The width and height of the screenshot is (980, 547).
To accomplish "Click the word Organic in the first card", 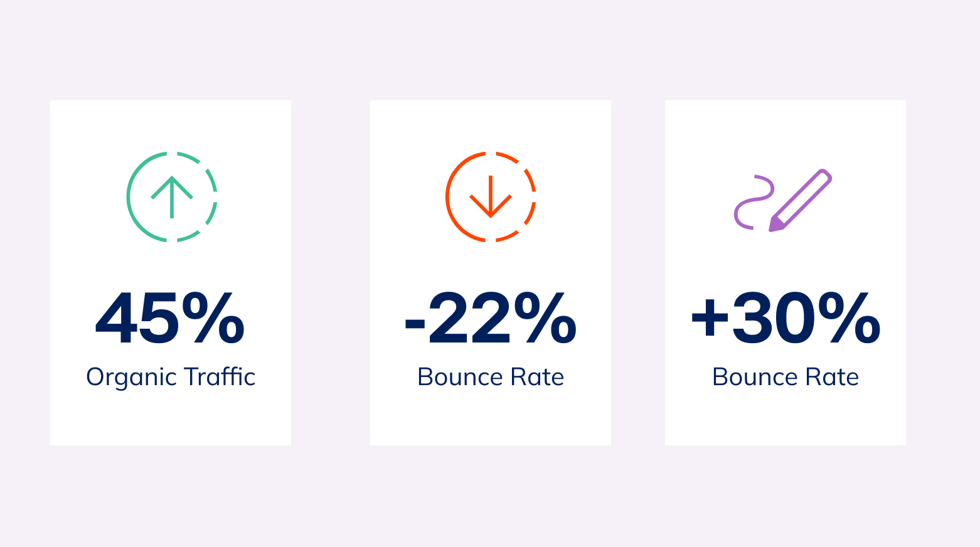I will [131, 377].
